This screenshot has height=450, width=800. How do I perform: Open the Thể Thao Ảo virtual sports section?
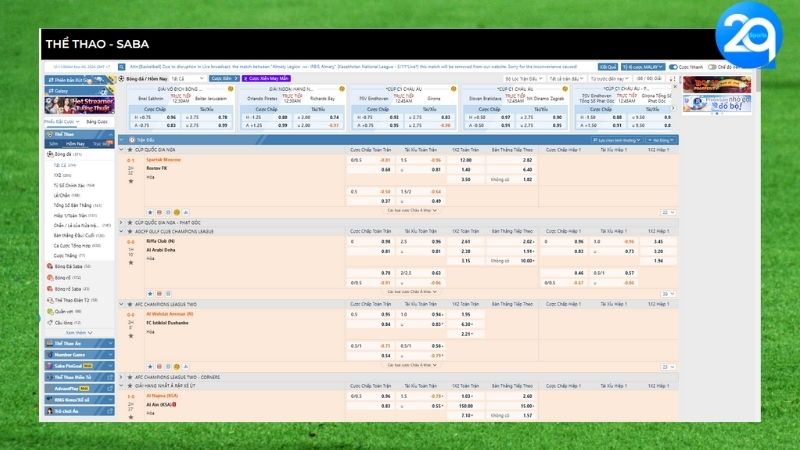(x=79, y=343)
